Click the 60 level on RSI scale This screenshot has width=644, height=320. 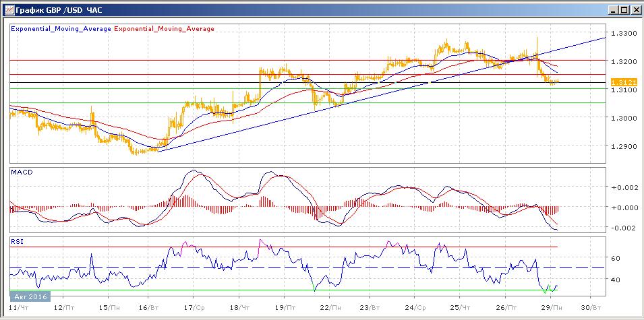[615, 257]
